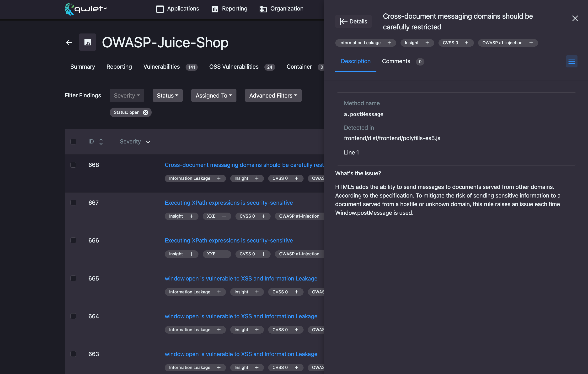This screenshot has width=588, height=374.
Task: Open the OSS Vulnerabilities tab
Action: [x=242, y=67]
